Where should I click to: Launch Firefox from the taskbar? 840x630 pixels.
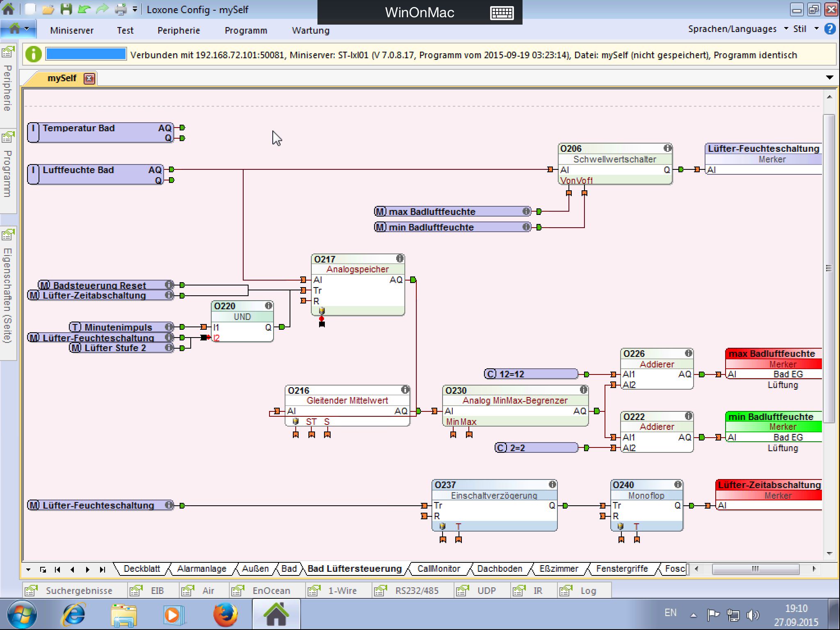(225, 615)
